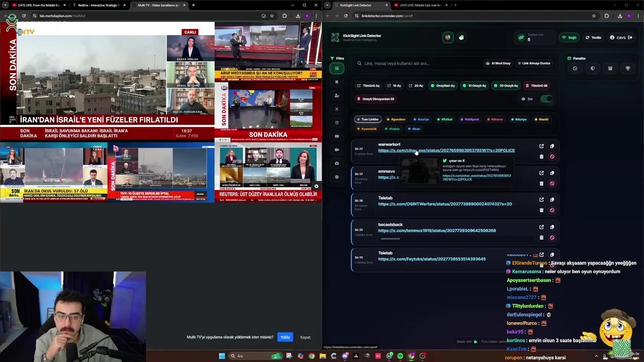Select the #shitpost filter tag
644x362 pixels.
[x=470, y=120]
